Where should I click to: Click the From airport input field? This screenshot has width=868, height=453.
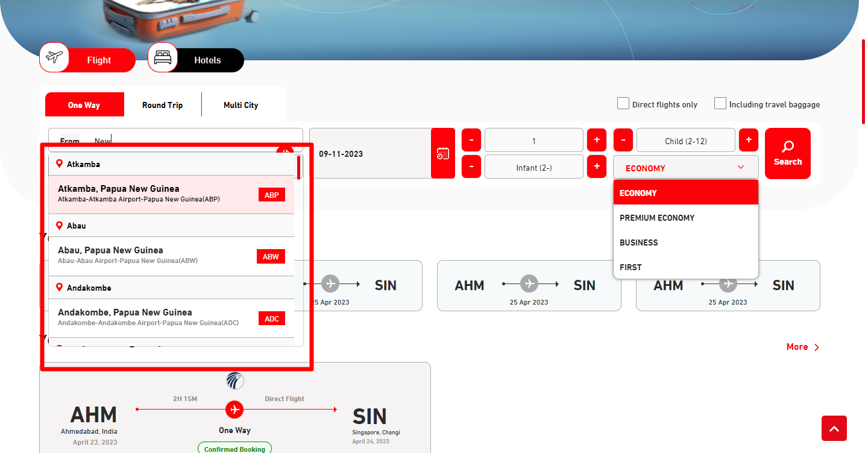tap(193, 141)
